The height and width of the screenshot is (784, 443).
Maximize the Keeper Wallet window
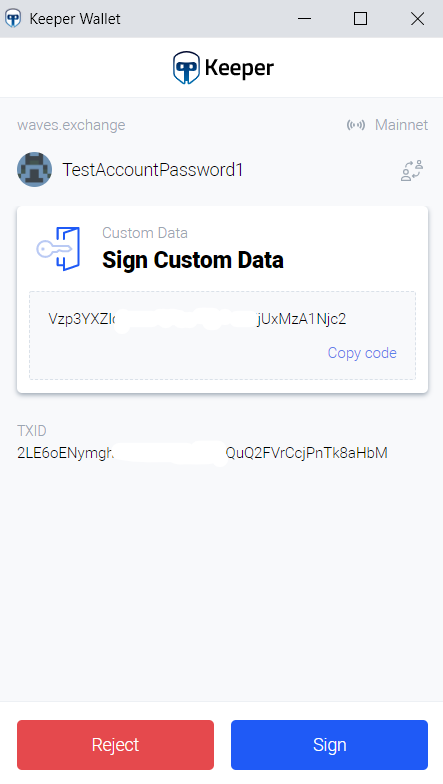[x=360, y=18]
